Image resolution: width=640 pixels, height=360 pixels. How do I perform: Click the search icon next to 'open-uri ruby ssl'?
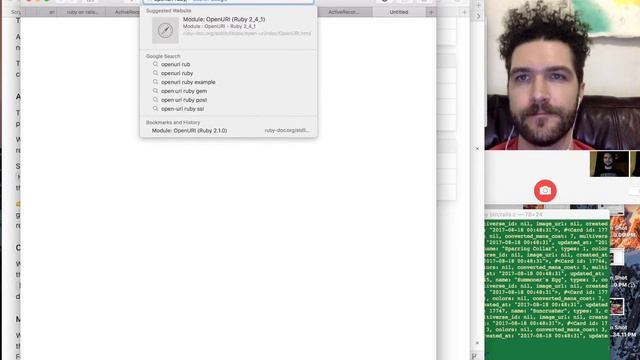(x=156, y=109)
